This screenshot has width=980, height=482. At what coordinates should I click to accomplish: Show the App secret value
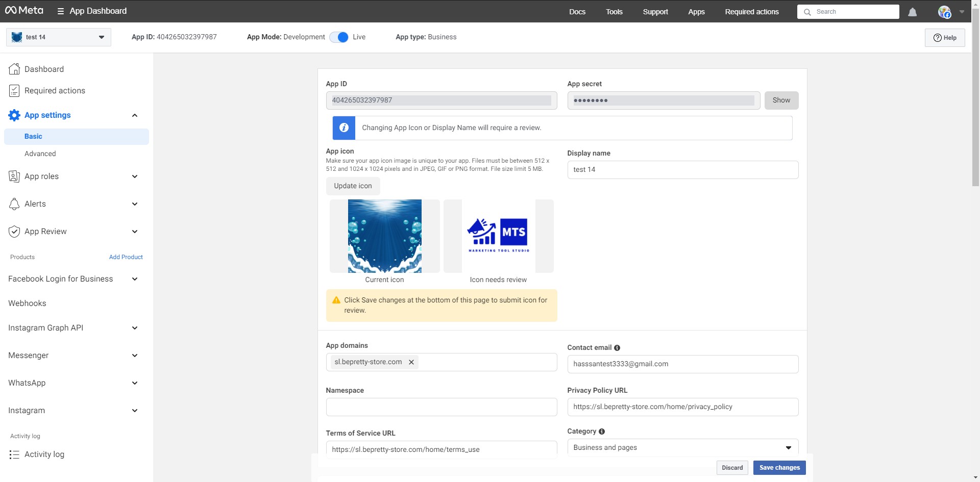pos(781,100)
